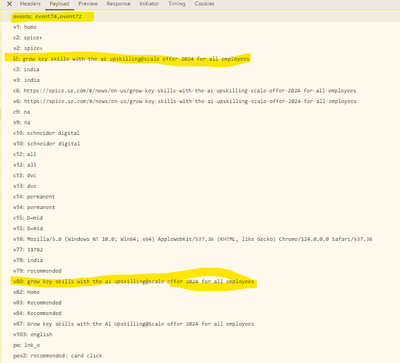Click the v79: recommended row
Image resolution: width=400 pixels, height=363 pixels.
37,271
